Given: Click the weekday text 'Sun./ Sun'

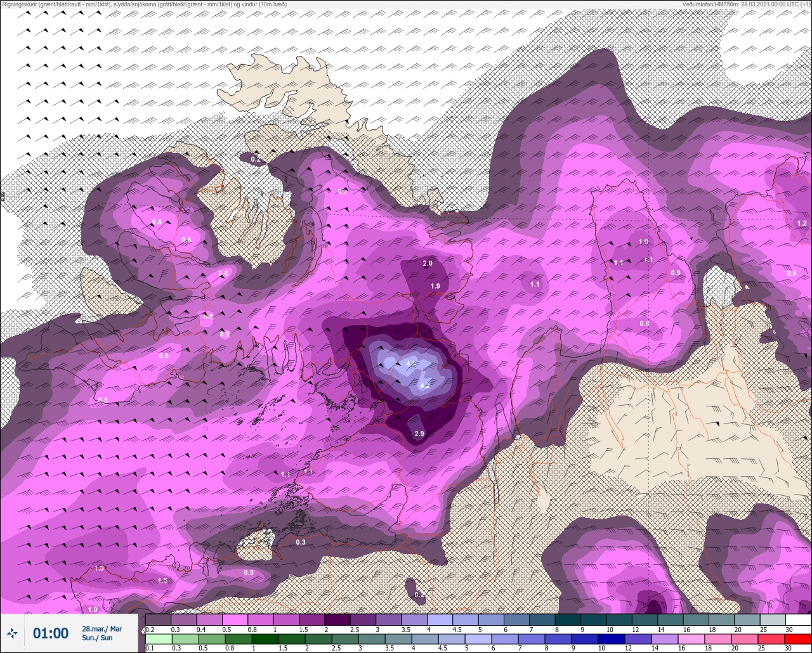Looking at the screenshot, I should coord(97,638).
